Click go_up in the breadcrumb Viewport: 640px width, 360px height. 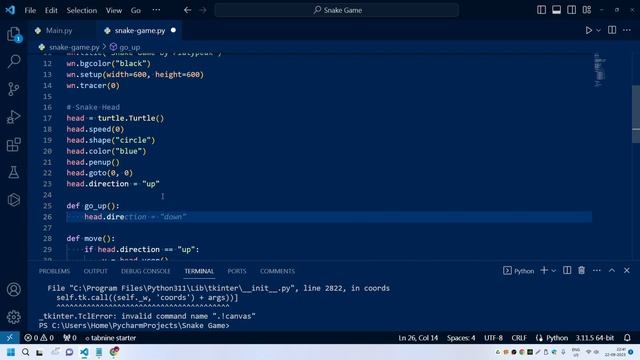pos(129,47)
